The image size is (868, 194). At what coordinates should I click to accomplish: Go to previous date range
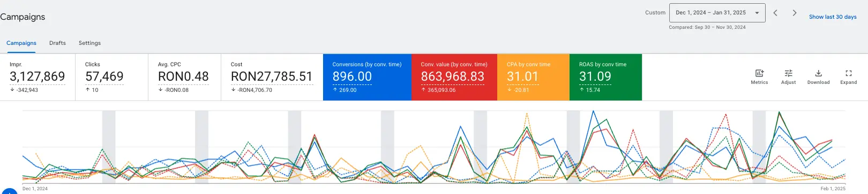(775, 13)
